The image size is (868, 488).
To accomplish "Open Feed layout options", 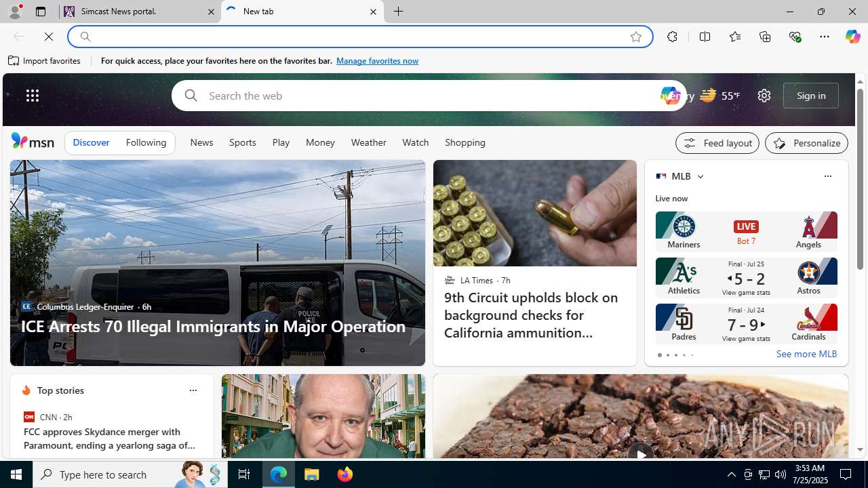I will coord(717,143).
